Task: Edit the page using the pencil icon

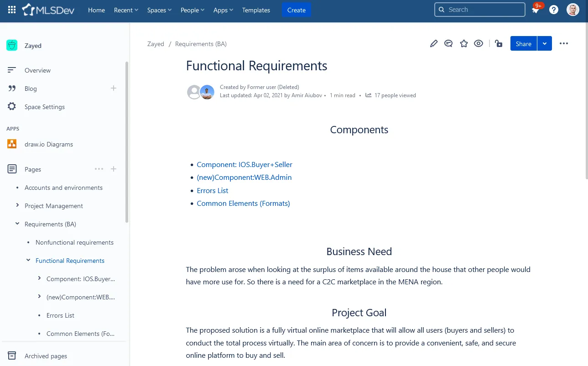Action: [433, 43]
